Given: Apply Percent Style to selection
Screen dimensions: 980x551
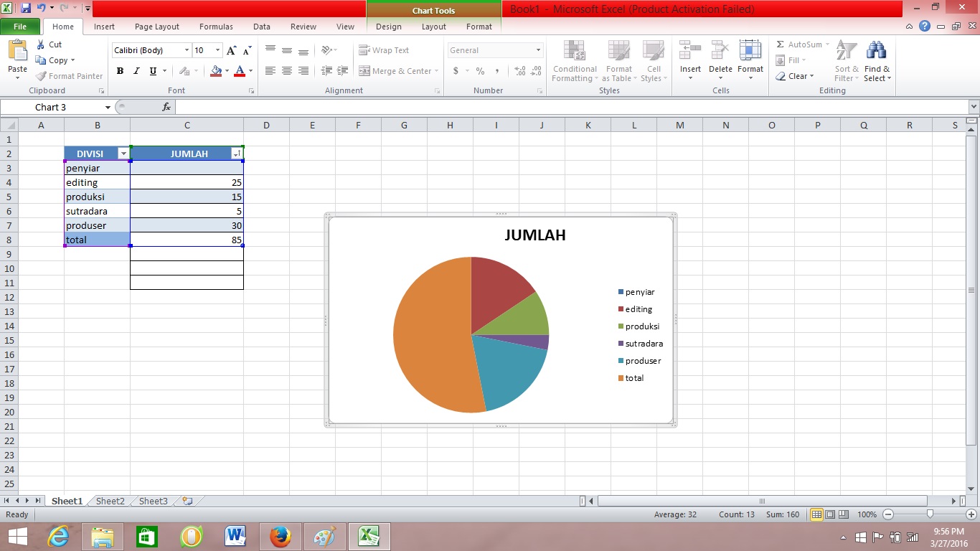Looking at the screenshot, I should pyautogui.click(x=479, y=72).
